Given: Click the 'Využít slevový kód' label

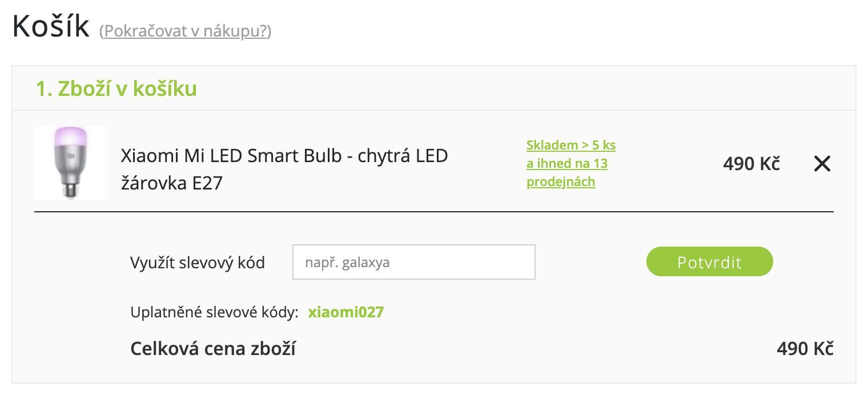Looking at the screenshot, I should [x=197, y=263].
